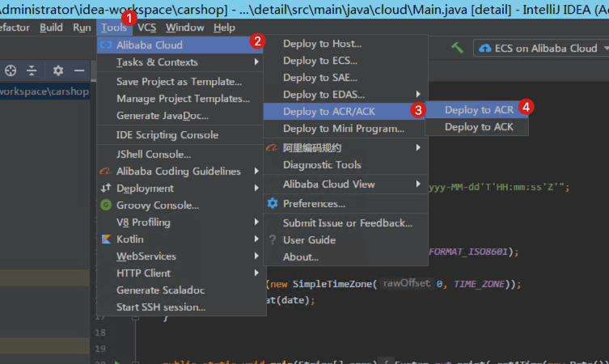609x364 pixels.
Task: Open the VCS menu
Action: point(147,28)
